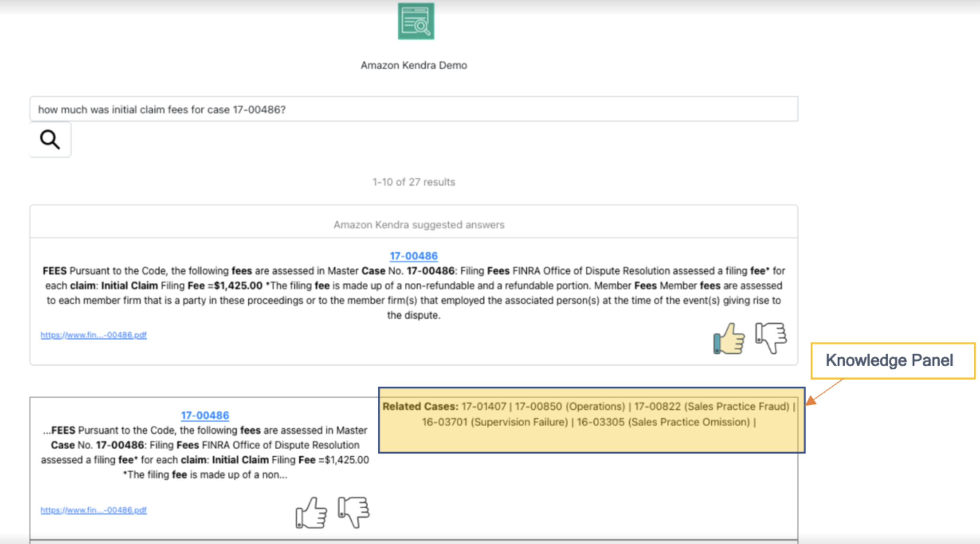
Task: Click related case 16-03701 Supervision Failure
Action: tap(494, 422)
